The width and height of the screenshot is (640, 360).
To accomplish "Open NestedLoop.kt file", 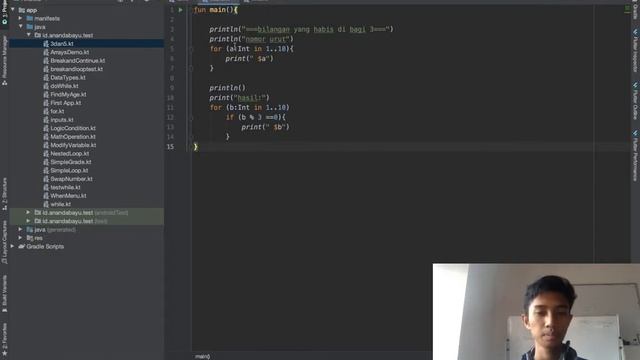I will tap(69, 154).
